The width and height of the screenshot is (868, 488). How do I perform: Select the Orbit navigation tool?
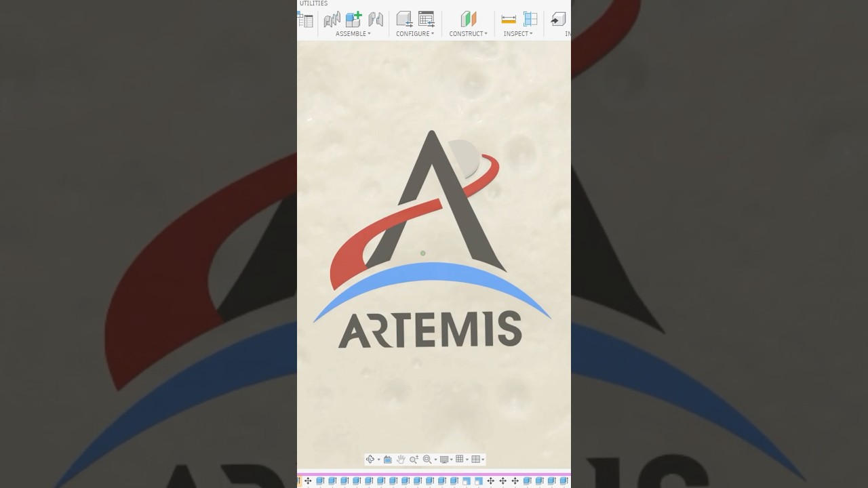[x=370, y=459]
